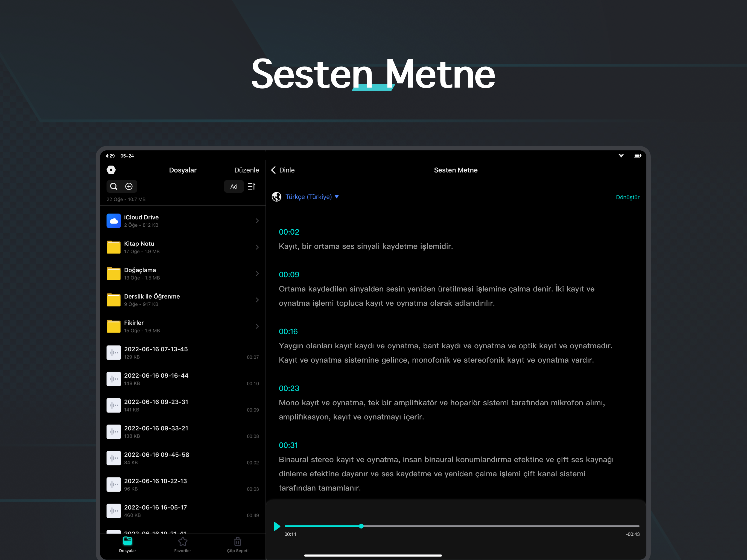Image resolution: width=747 pixels, height=560 pixels.
Task: Switch to the Favoriler tab
Action: (x=183, y=544)
